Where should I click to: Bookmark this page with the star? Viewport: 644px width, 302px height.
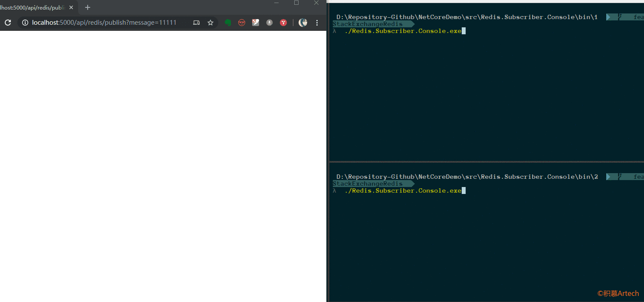tap(210, 23)
